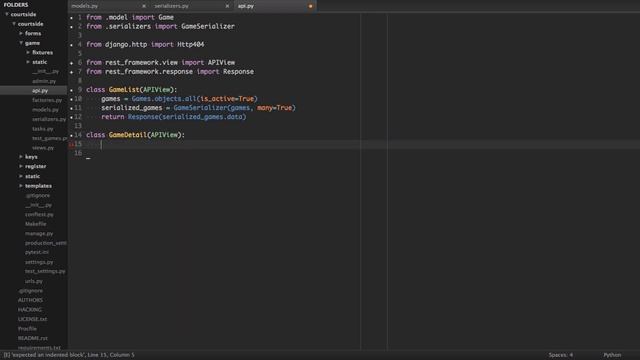
Task: Open LICENSE.txt in the sidebar
Action: pos(32,319)
